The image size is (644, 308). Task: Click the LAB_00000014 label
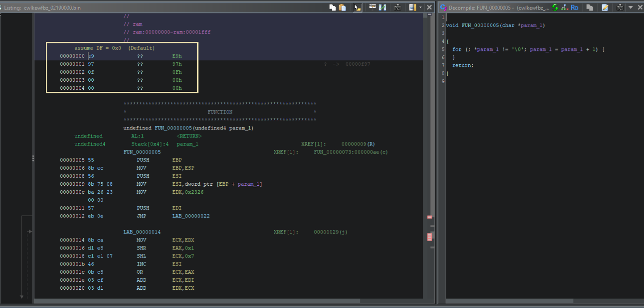tap(142, 233)
